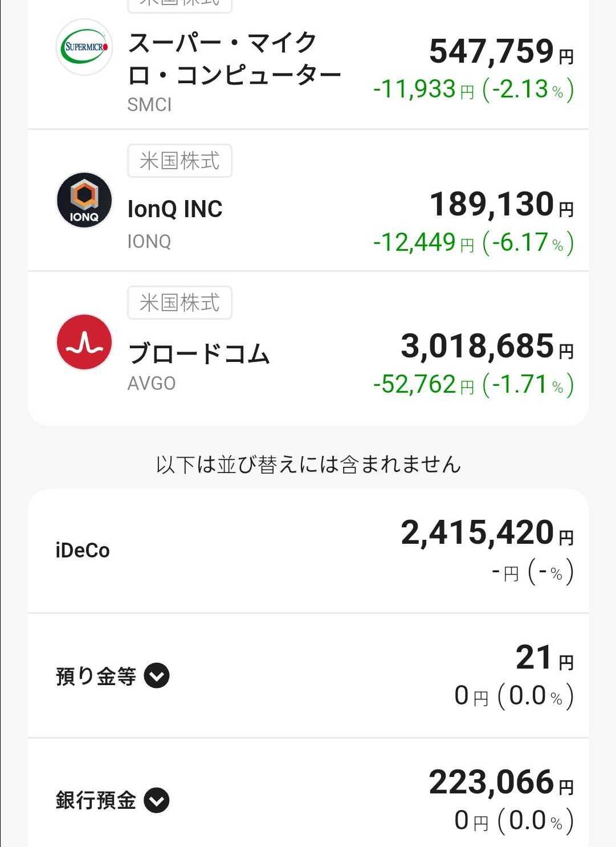
Task: Tap the 以下は並び替えには含まれません notice
Action: 308,465
